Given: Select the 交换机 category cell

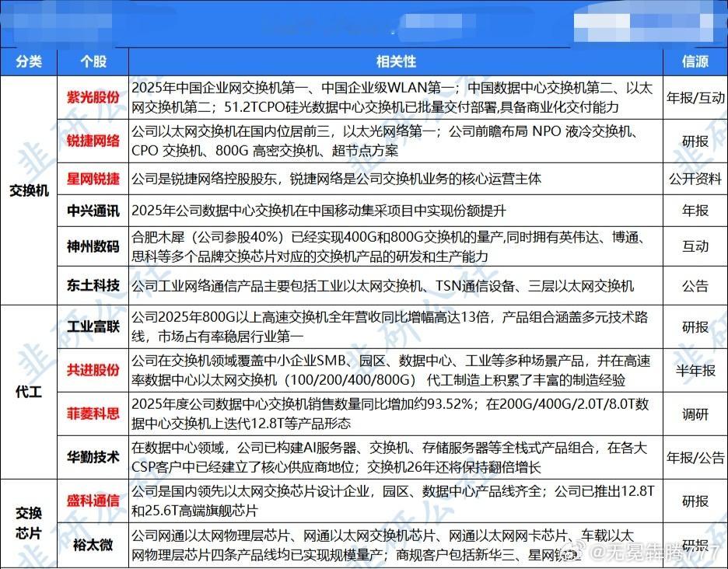Looking at the screenshot, I should point(29,190).
